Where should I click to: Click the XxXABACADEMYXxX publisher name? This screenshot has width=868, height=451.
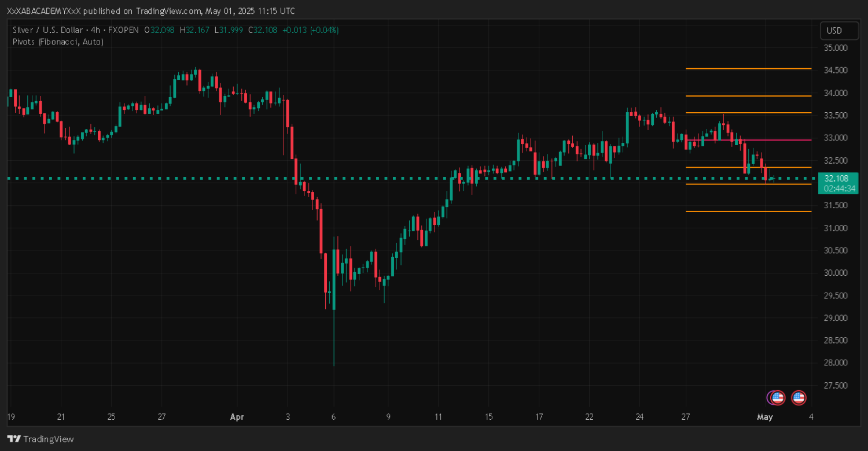pos(40,11)
